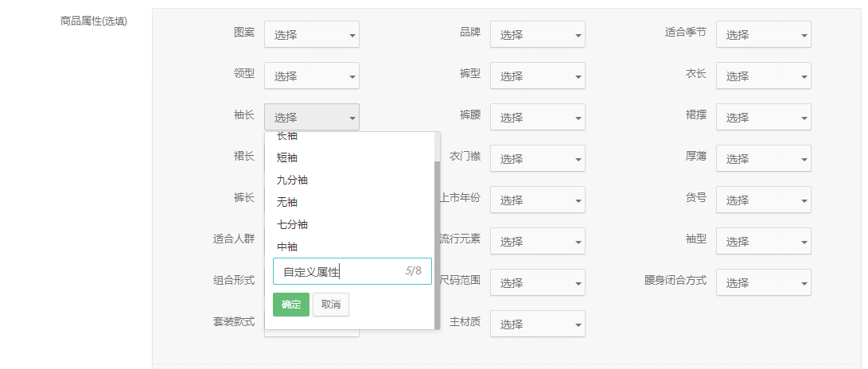Open the 腰身闭合方式 dropdown
This screenshot has width=868, height=369.
click(763, 282)
